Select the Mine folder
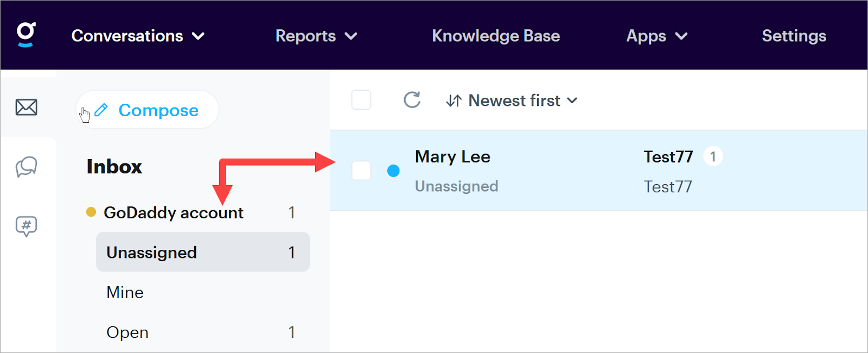 [125, 293]
